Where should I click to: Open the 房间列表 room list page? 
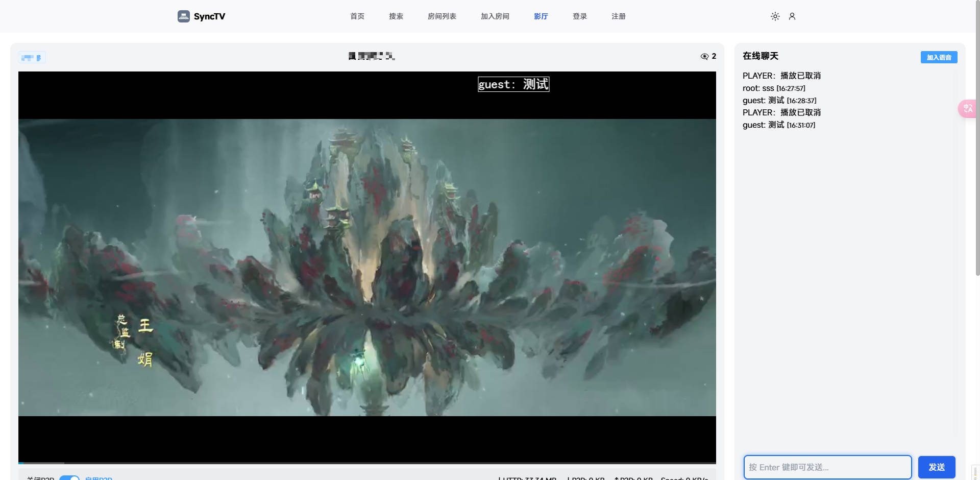[x=442, y=16]
